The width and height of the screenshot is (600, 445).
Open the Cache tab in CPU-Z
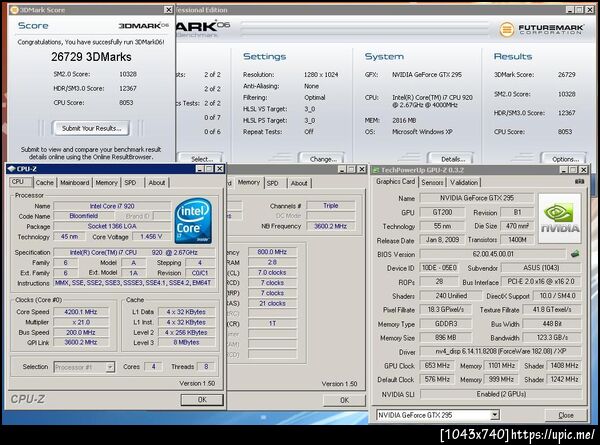pos(44,183)
